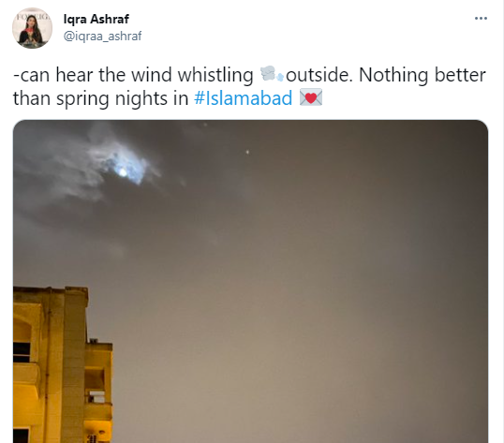This screenshot has height=443, width=504.
Task: Click the dark window on the yellow building
Action: click(x=22, y=352)
